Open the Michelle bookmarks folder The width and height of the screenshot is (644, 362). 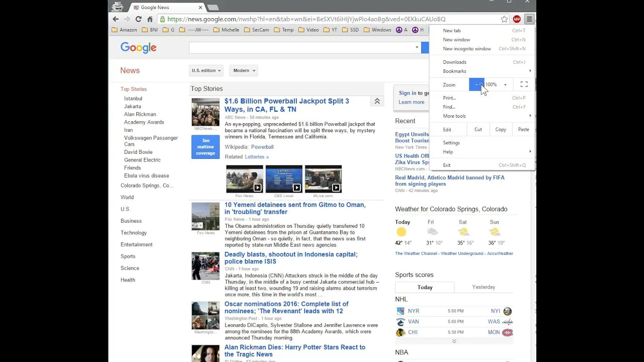point(226,30)
